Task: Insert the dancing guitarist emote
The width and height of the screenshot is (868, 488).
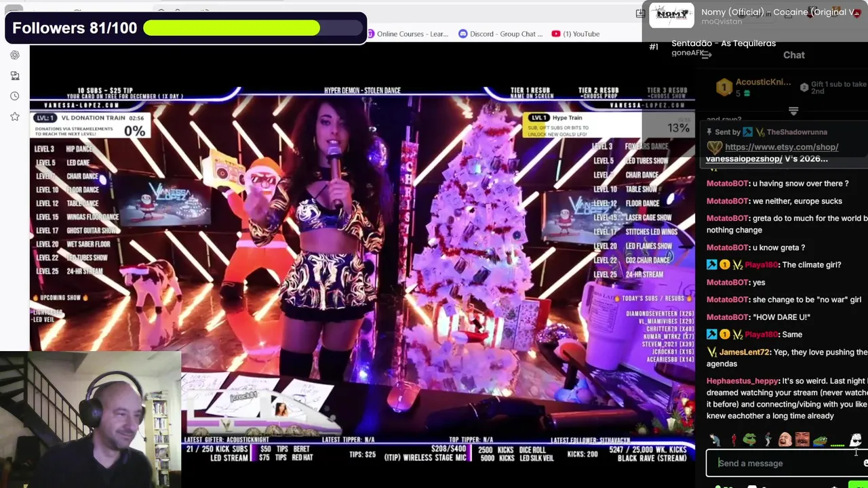Action: [x=767, y=441]
